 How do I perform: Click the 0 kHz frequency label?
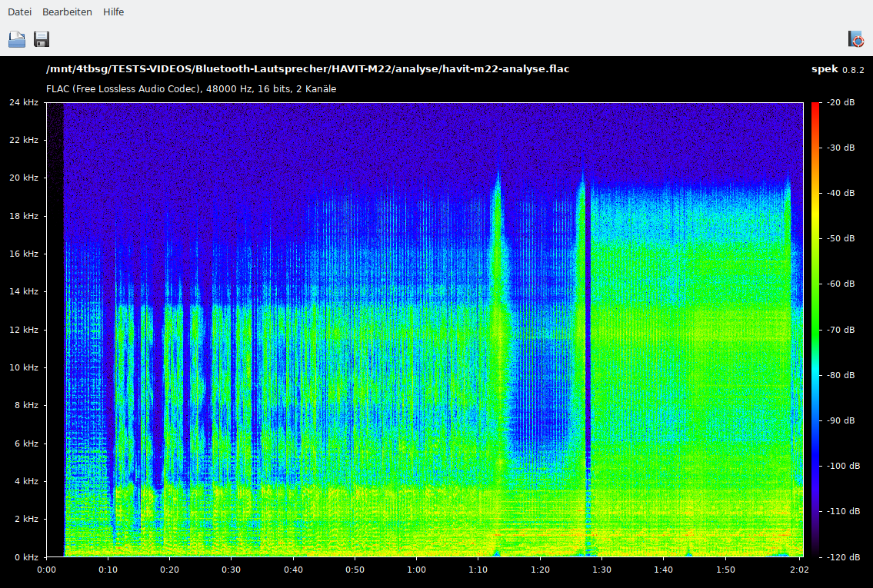pyautogui.click(x=26, y=556)
